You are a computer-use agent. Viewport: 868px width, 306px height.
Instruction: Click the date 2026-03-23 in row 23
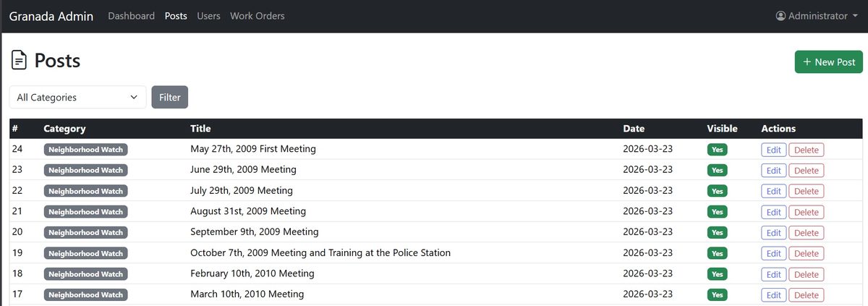click(x=648, y=170)
